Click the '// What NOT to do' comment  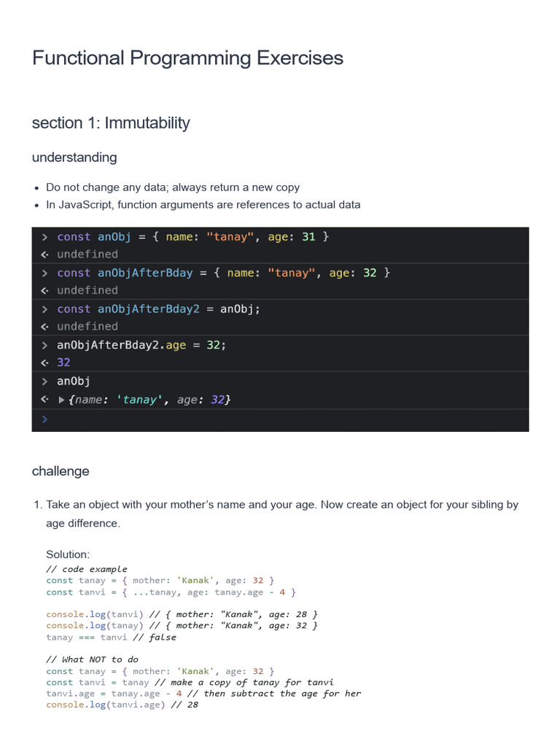92,659
